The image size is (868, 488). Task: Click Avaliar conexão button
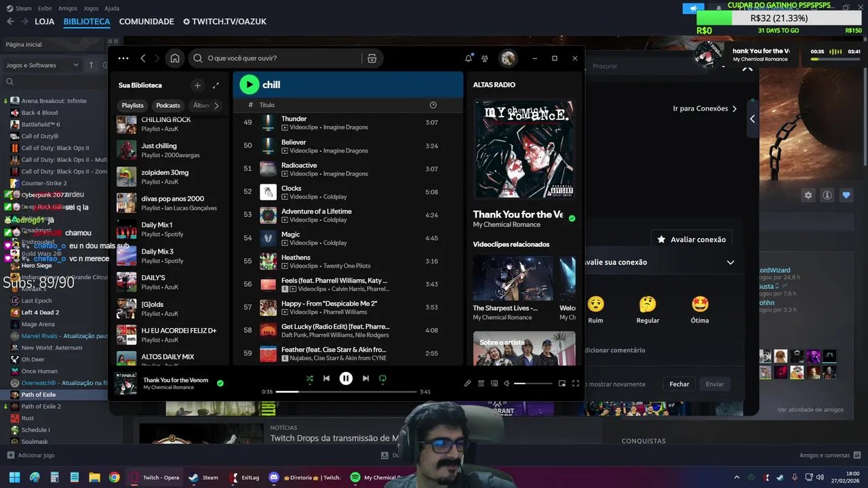692,239
